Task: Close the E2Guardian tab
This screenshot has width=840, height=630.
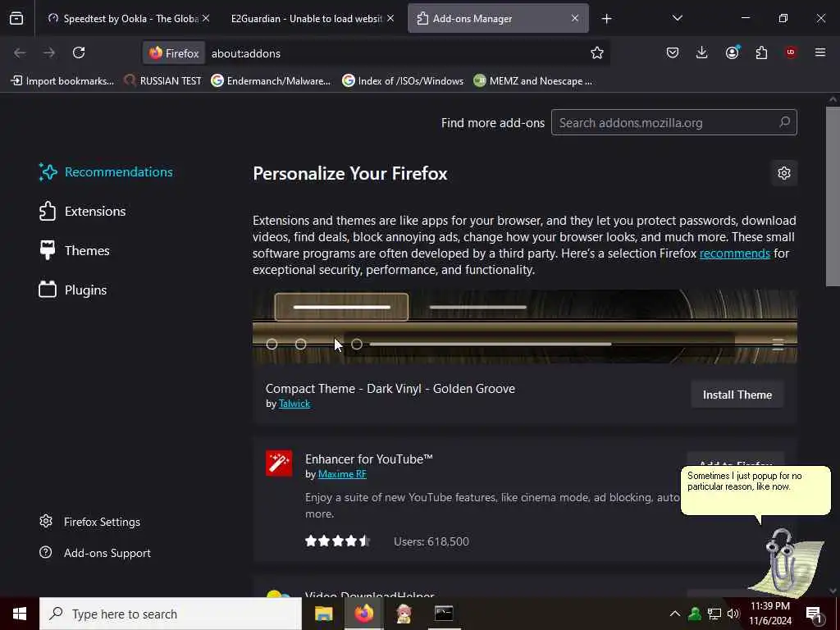Action: (390, 18)
